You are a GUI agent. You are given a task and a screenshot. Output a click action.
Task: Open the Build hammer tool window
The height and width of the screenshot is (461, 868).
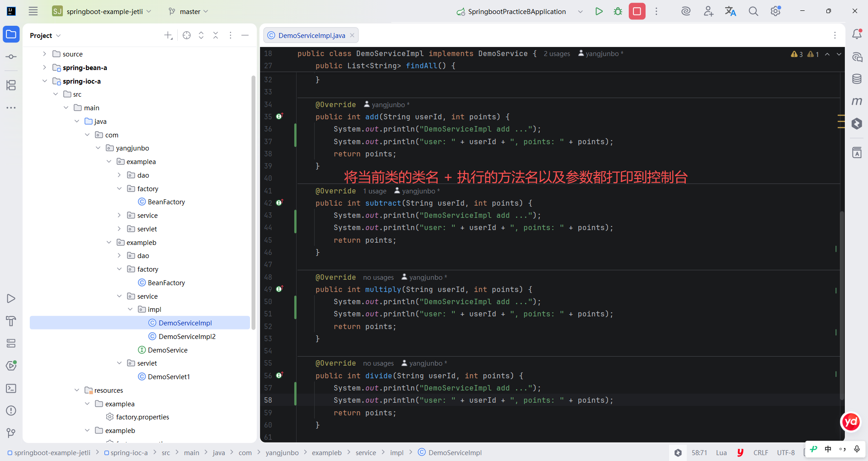click(11, 321)
